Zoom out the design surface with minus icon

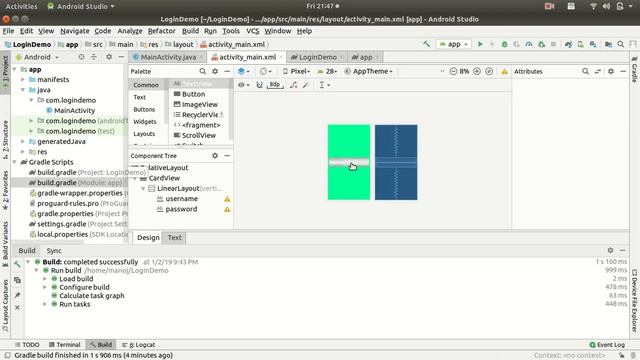click(453, 71)
